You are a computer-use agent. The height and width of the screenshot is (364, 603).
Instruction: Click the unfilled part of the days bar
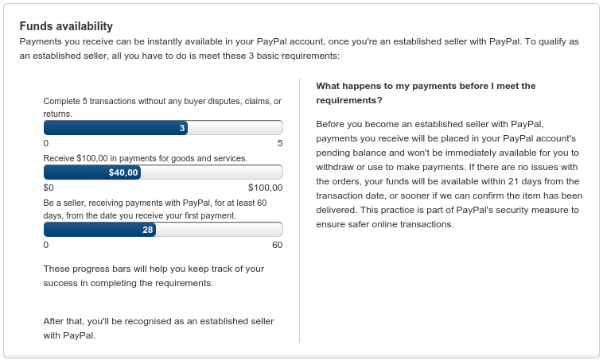point(219,230)
